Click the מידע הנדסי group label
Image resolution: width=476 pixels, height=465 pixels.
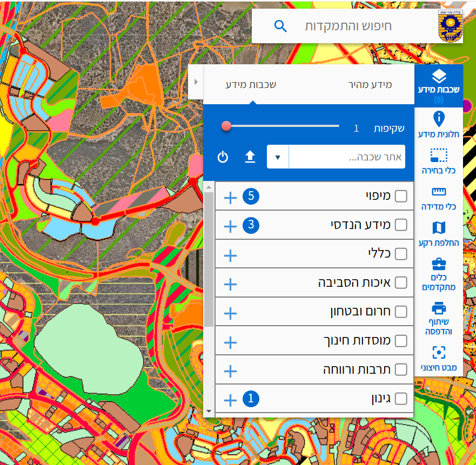click(360, 225)
